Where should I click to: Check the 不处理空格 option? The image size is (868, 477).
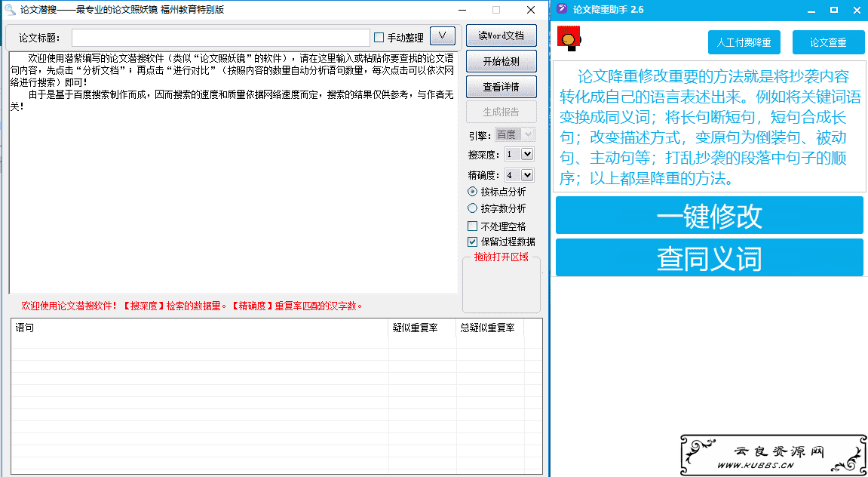(x=472, y=226)
